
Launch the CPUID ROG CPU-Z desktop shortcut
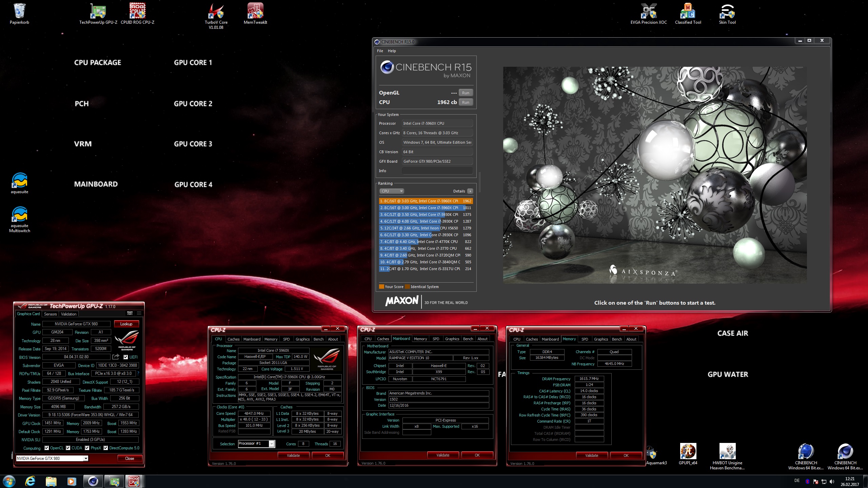pyautogui.click(x=137, y=14)
